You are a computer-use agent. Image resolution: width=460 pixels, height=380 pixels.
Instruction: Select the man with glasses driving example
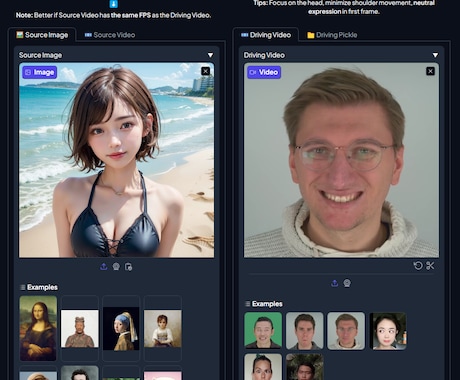coord(346,331)
